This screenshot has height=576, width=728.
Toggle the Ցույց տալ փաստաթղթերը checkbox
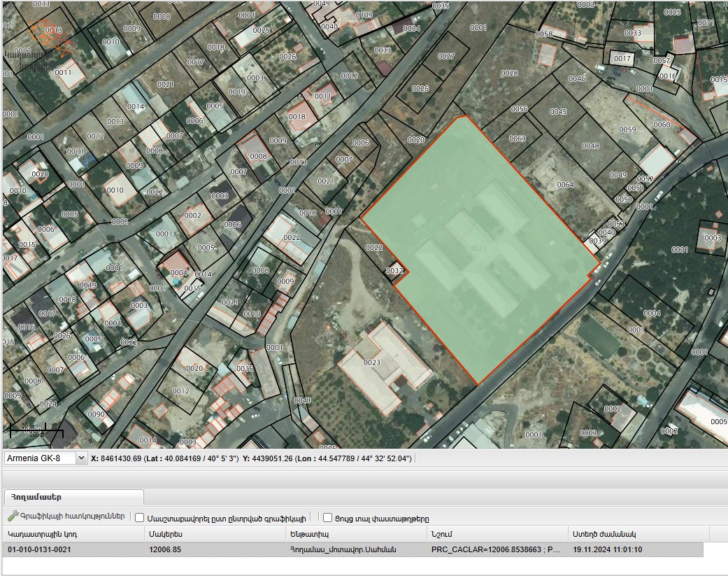(x=328, y=518)
